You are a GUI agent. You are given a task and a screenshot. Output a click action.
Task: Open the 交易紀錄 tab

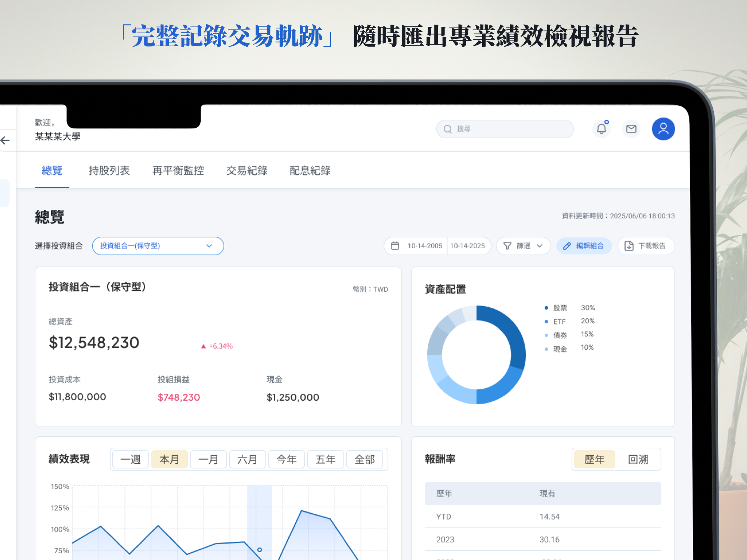pyautogui.click(x=247, y=171)
